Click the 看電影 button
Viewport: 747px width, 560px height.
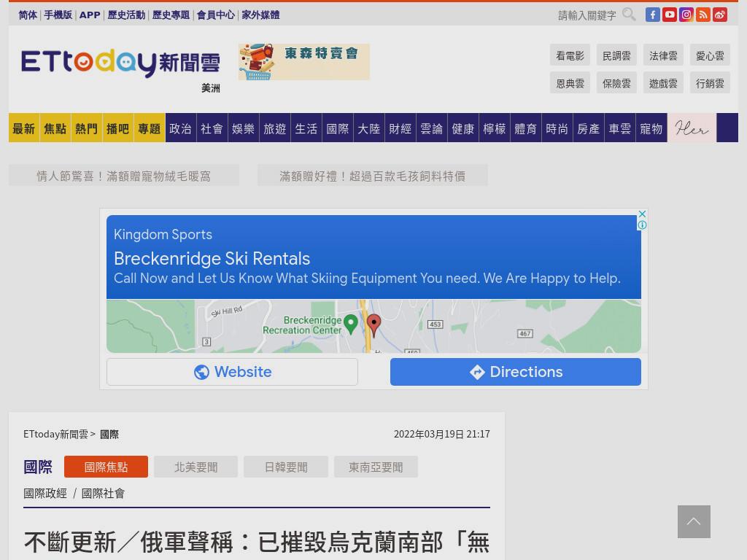tap(570, 55)
